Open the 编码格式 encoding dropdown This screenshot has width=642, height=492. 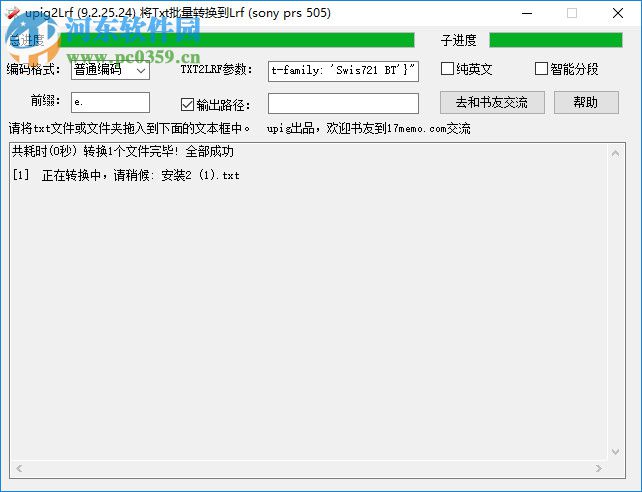[110, 70]
